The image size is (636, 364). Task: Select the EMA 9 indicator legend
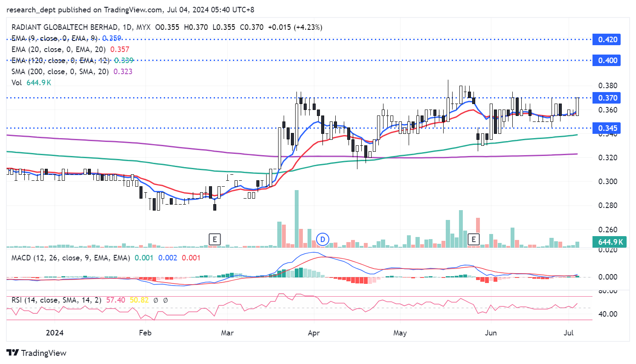click(x=55, y=38)
